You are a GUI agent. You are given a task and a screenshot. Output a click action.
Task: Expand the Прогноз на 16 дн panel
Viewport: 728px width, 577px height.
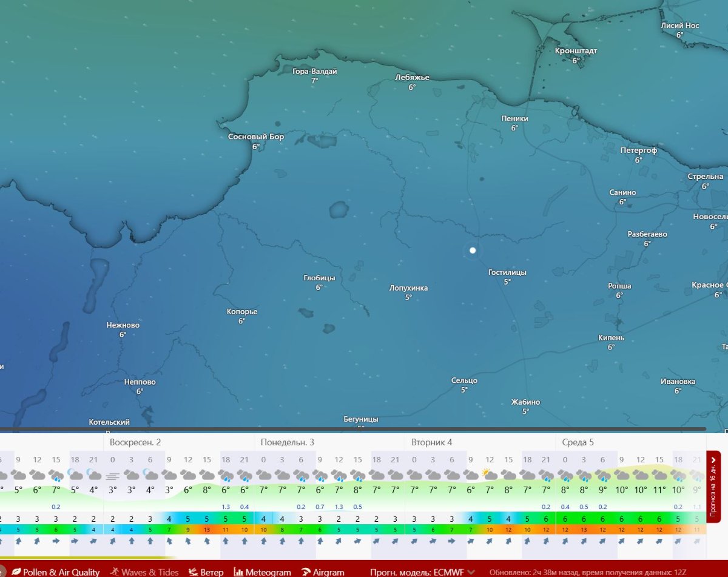click(x=713, y=487)
